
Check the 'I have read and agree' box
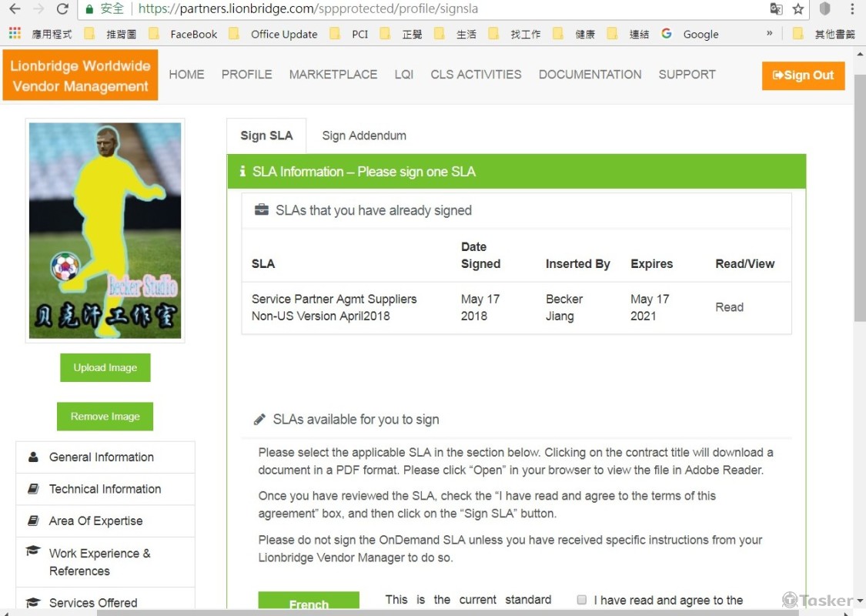(x=582, y=600)
